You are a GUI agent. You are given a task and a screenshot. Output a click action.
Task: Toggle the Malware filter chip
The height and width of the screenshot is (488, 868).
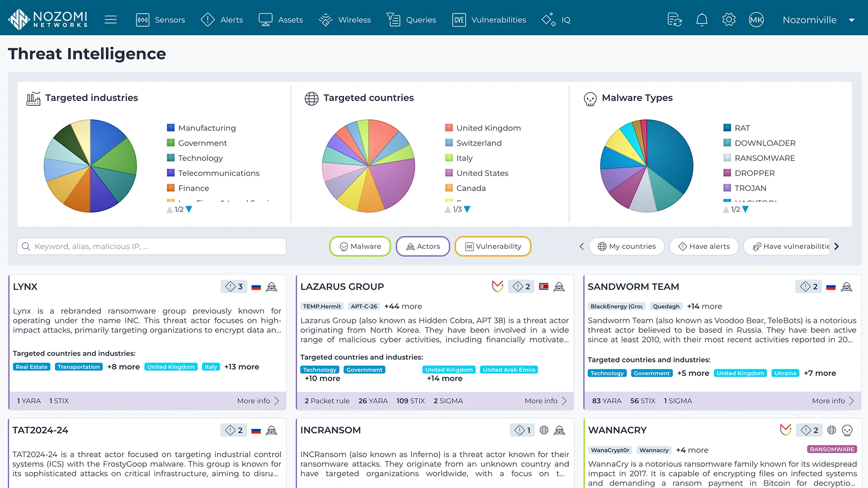click(360, 246)
